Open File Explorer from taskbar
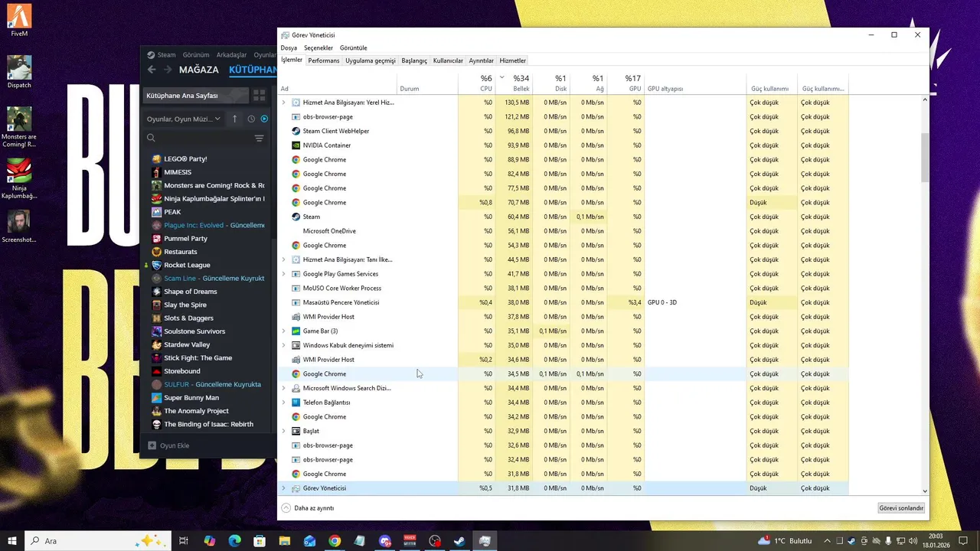 point(285,541)
